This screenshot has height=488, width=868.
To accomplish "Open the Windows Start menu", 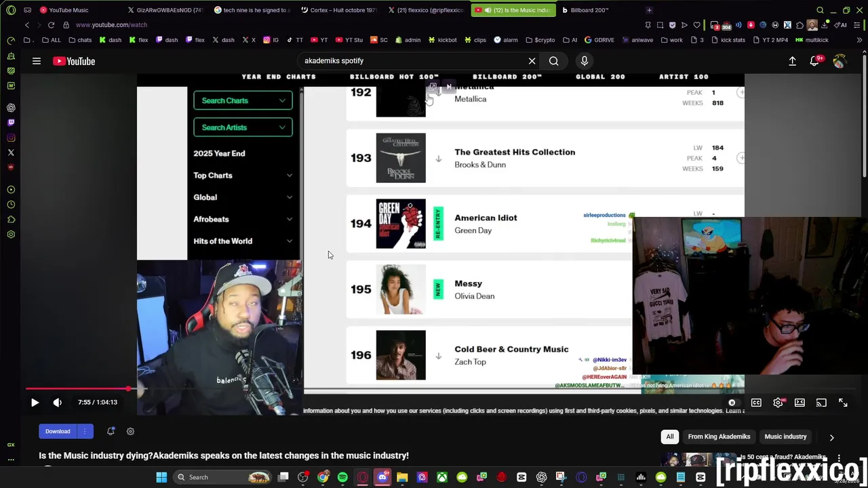I will 161,477.
